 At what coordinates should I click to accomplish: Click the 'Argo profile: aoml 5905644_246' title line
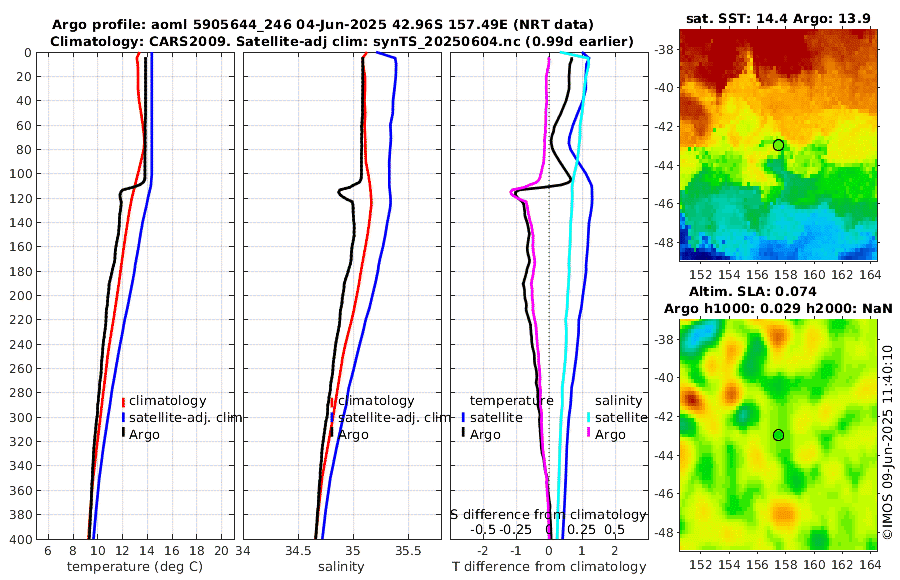(x=323, y=25)
